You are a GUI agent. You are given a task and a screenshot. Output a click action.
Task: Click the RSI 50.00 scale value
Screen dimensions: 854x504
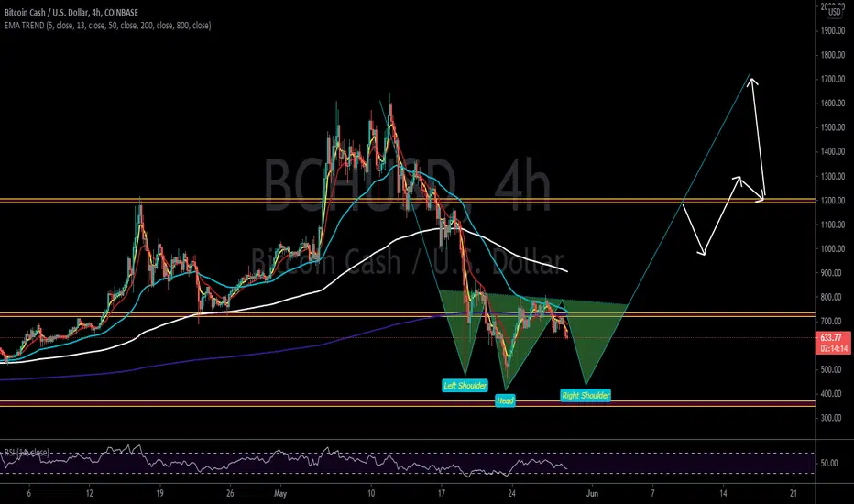[x=829, y=463]
